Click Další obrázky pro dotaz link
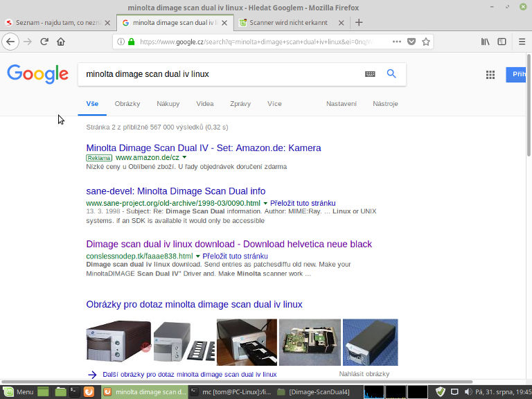 click(189, 374)
